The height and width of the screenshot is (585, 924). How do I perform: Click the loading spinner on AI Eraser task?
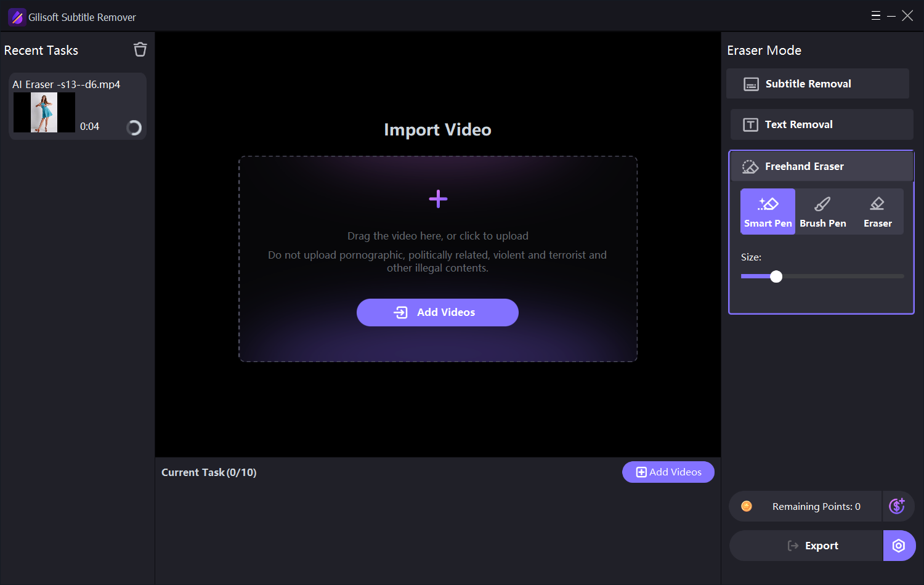pyautogui.click(x=134, y=127)
